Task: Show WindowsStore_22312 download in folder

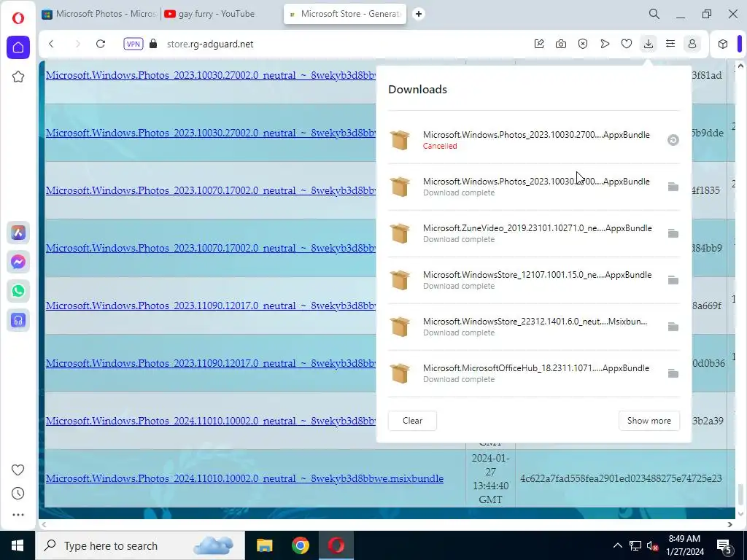Action: click(x=673, y=327)
